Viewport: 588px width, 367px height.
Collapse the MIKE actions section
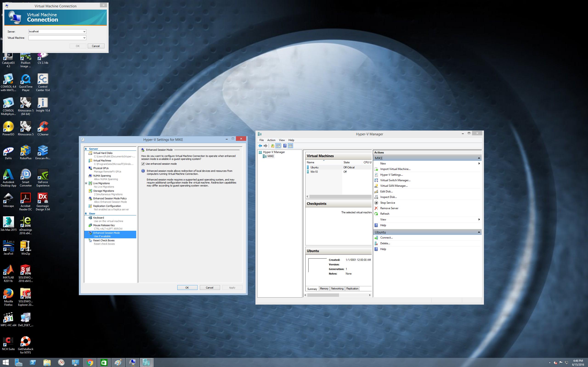click(479, 158)
